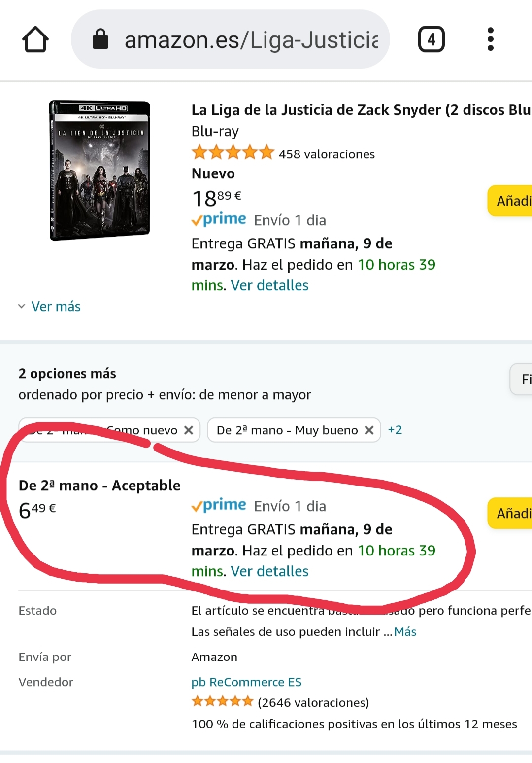532x763 pixels.
Task: Click the star rating of the new product
Action: click(x=233, y=153)
